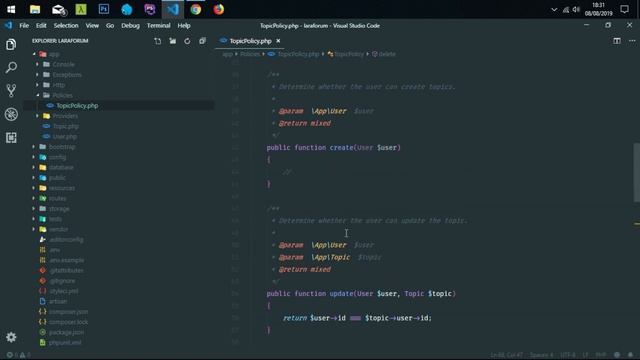Expand the config folder arrow
Screen dimensions: 640x360
[x=34, y=157]
